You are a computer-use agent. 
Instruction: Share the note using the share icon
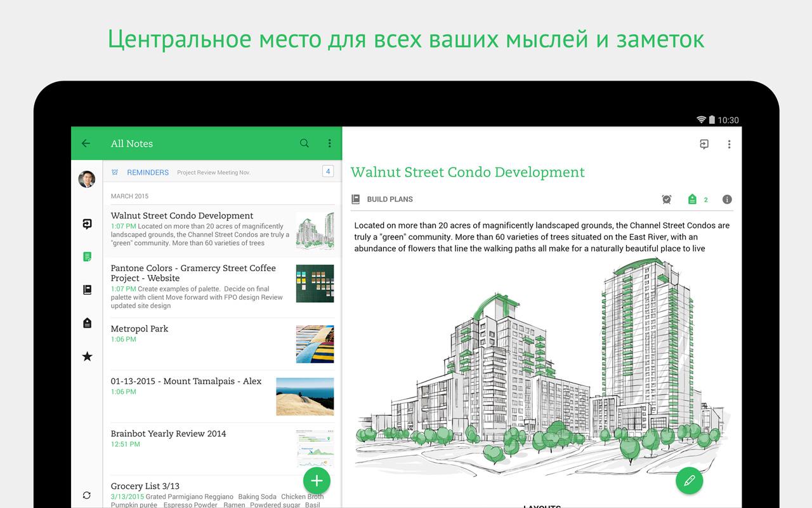(704, 145)
